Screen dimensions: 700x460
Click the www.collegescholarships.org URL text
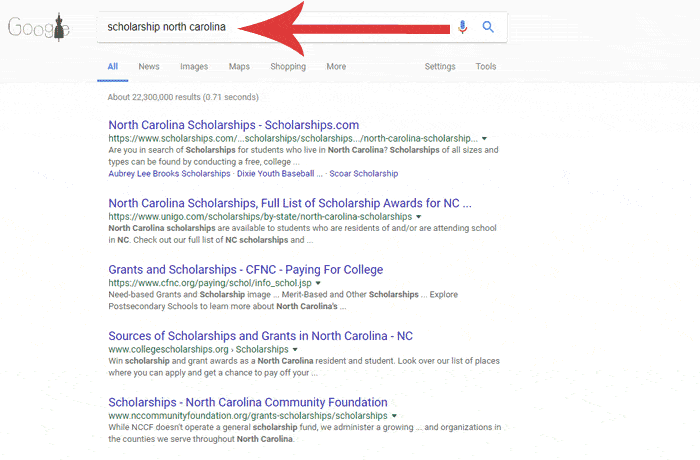pos(198,349)
